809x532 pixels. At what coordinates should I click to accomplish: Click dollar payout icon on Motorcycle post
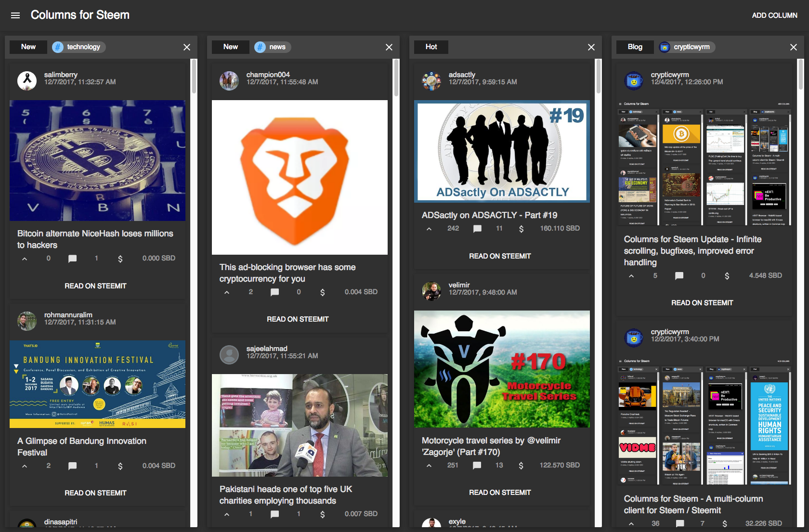click(x=521, y=466)
